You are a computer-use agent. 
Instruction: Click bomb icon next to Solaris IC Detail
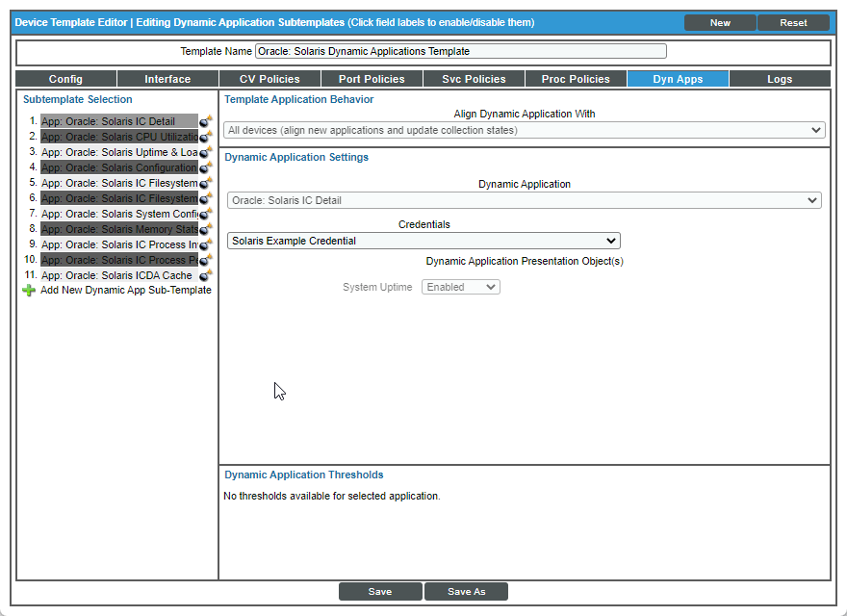coord(205,121)
